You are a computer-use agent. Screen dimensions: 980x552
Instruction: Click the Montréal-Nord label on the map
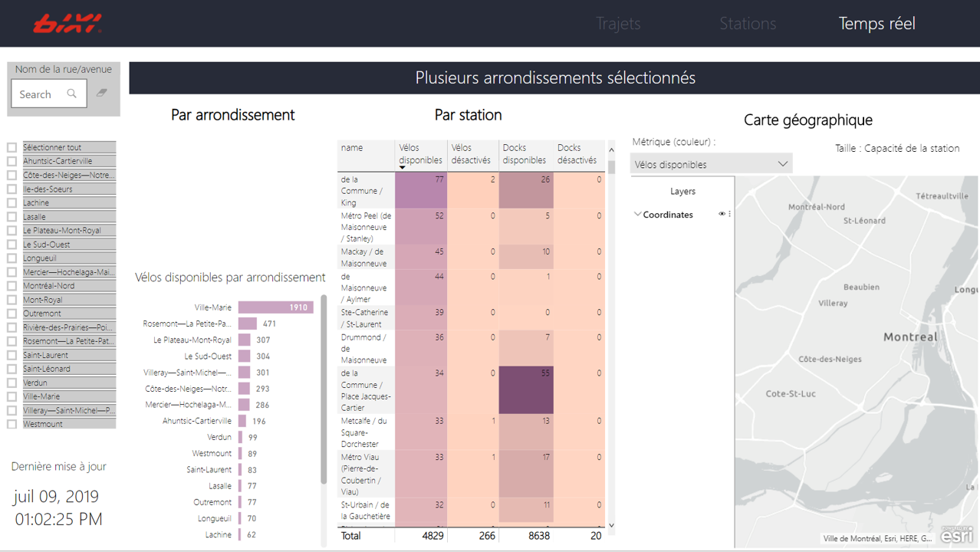click(x=817, y=207)
